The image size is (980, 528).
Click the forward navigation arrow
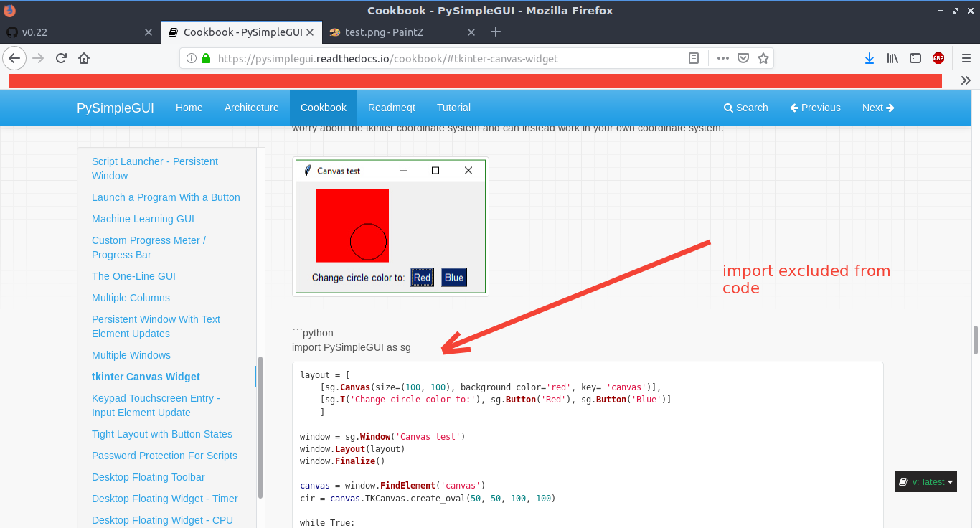click(38, 58)
